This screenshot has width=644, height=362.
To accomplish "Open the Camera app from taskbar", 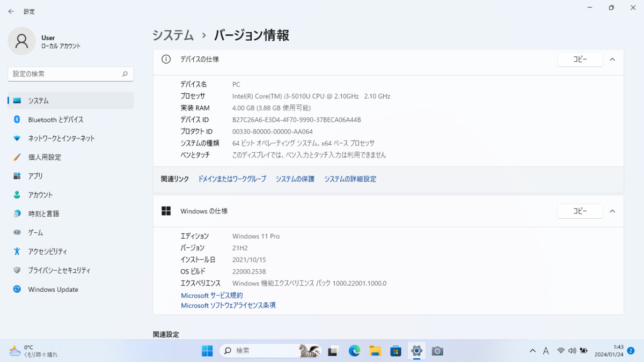I will coord(437,351).
